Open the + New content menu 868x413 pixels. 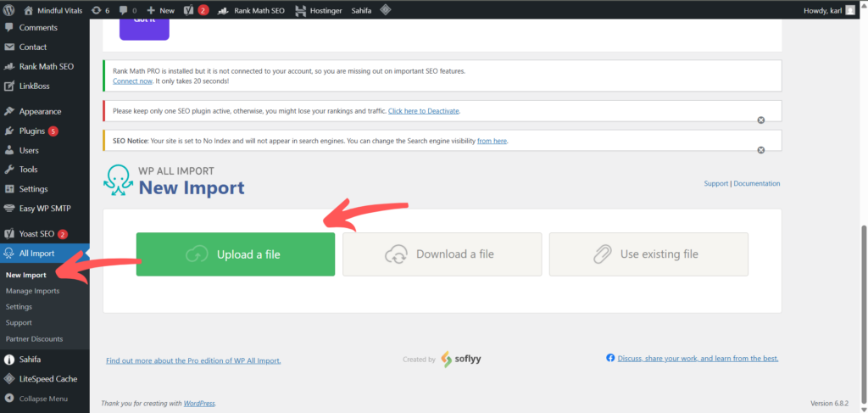pyautogui.click(x=160, y=10)
